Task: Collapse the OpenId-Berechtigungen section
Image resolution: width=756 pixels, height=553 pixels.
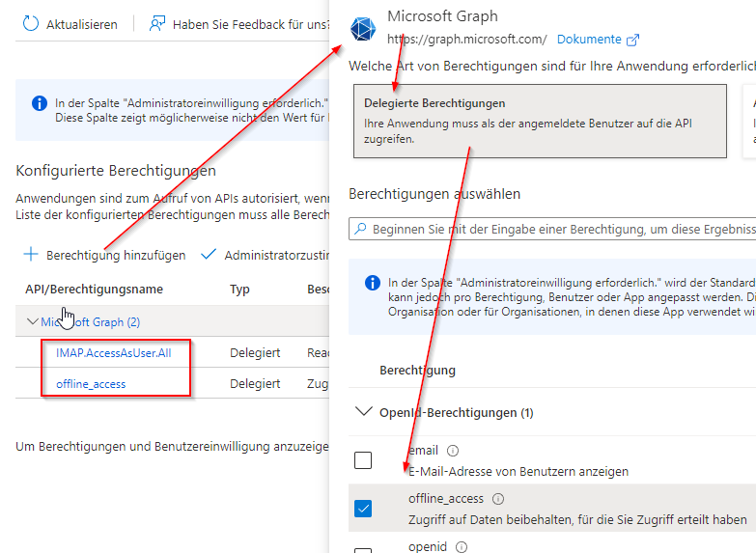Action: coord(364,412)
